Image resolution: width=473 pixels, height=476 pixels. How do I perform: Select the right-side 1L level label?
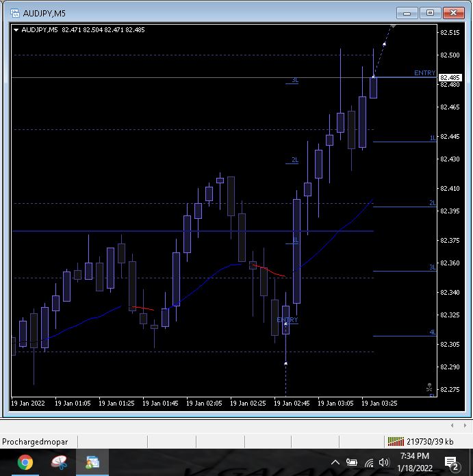[433, 138]
